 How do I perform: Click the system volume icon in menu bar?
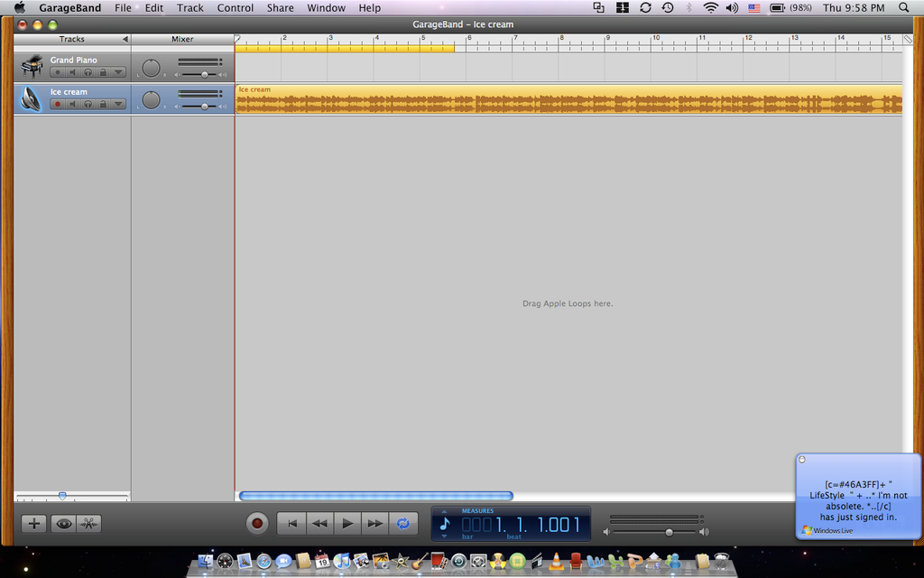[732, 7]
